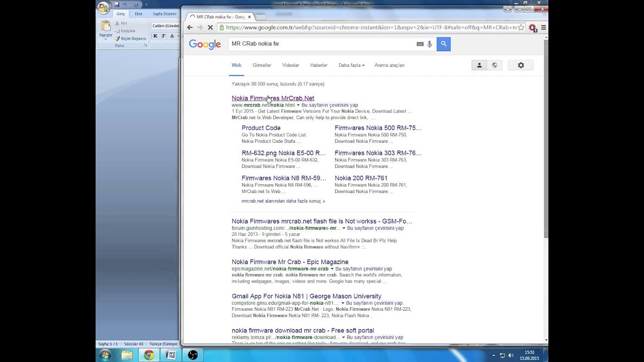Click the Google logo
Image resolution: width=644 pixels, height=362 pixels.
click(x=205, y=44)
